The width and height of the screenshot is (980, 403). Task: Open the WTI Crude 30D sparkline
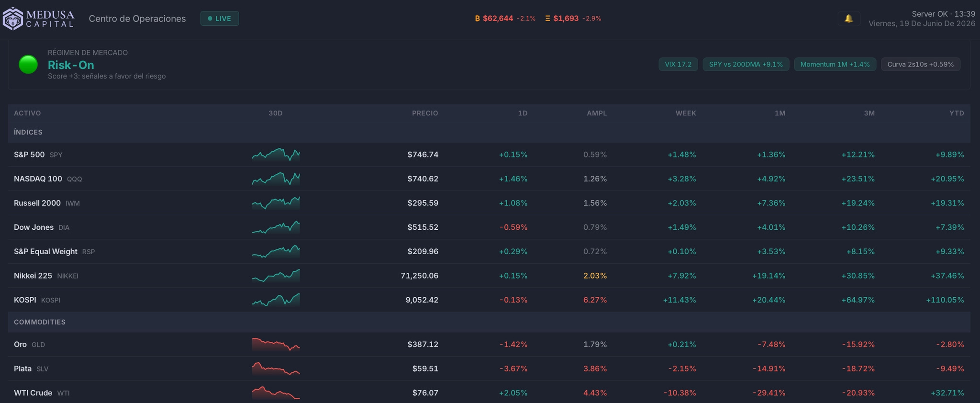(x=276, y=392)
